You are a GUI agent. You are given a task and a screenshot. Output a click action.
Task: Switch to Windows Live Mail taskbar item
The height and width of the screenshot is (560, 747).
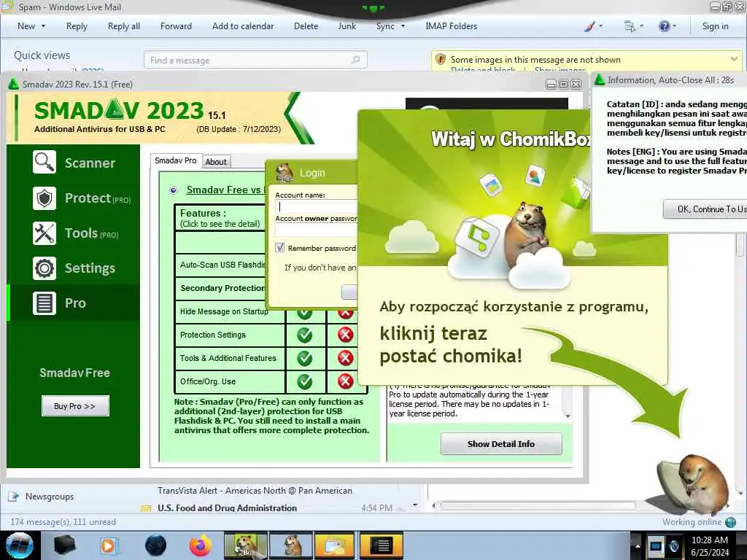[336, 545]
